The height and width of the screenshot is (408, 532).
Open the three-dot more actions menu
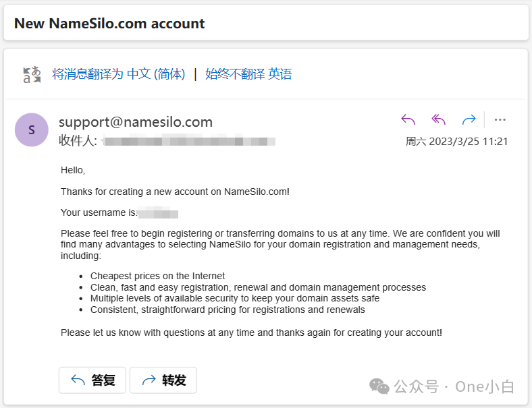500,120
